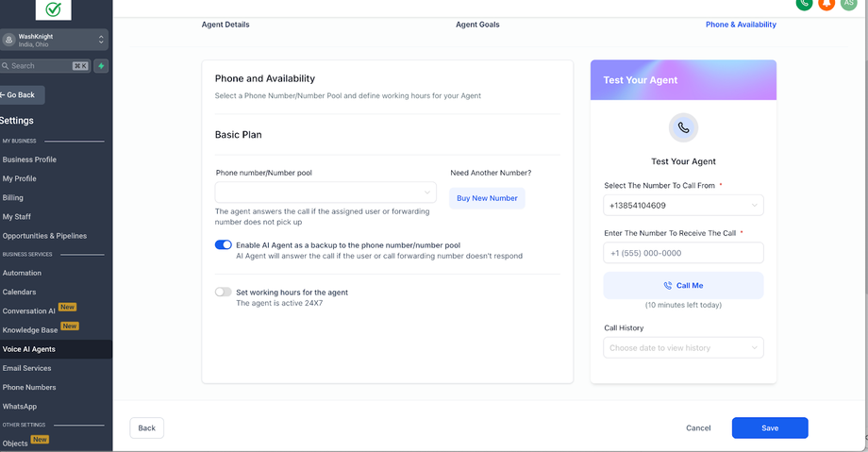Open Voice AI Agents in the sidebar
Screen dimensions: 868x452
(x=29, y=349)
